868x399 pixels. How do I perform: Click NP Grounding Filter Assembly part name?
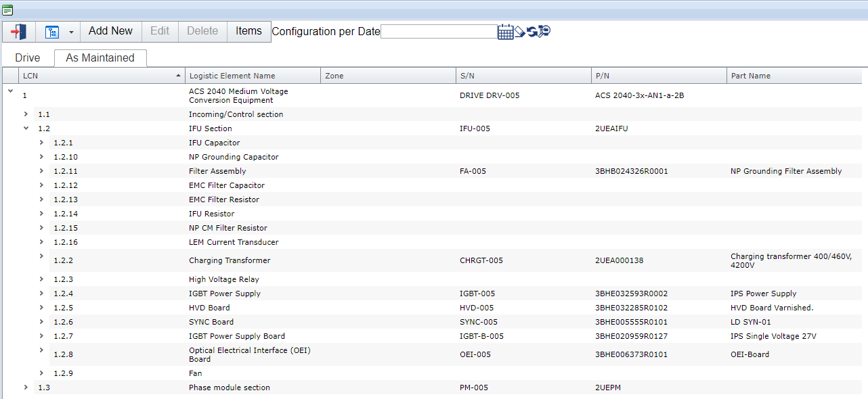click(786, 171)
